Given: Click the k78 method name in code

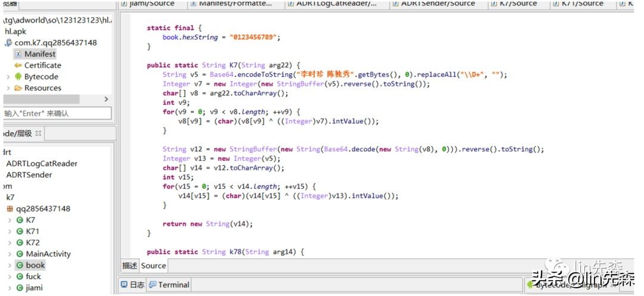Looking at the screenshot, I should tap(235, 252).
